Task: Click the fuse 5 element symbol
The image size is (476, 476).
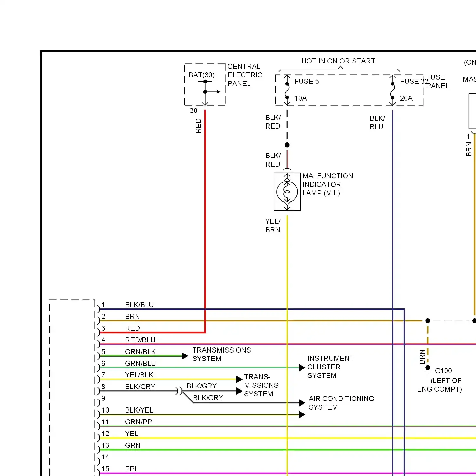Action: (x=287, y=90)
